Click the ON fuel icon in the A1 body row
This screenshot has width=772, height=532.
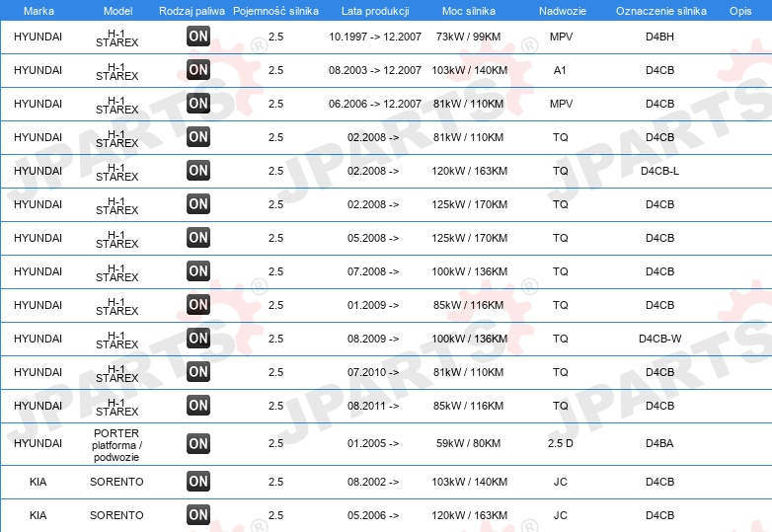pyautogui.click(x=198, y=70)
